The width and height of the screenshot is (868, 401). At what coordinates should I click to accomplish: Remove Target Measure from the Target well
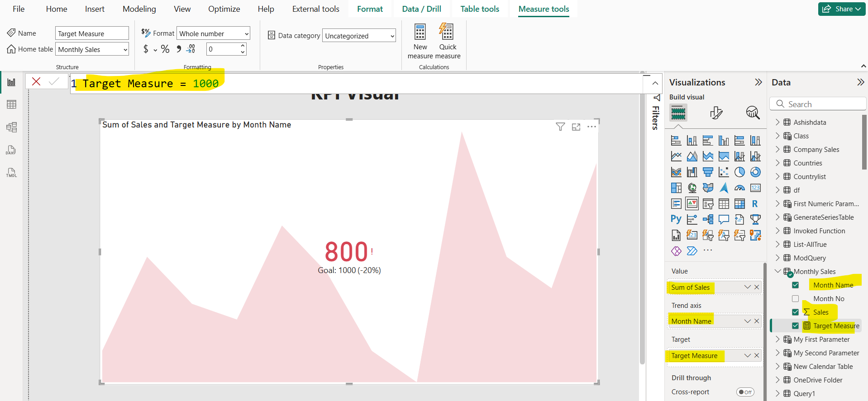tap(757, 356)
